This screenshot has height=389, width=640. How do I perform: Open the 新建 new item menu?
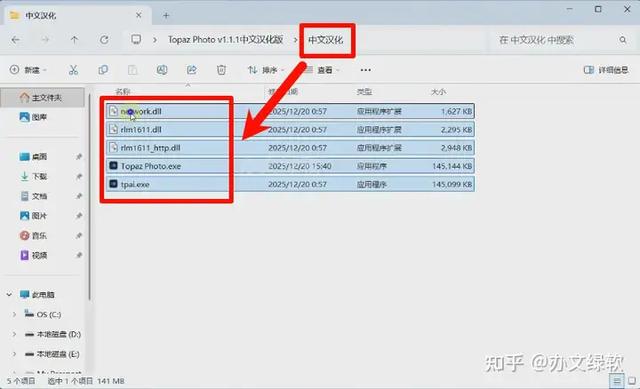(28, 70)
